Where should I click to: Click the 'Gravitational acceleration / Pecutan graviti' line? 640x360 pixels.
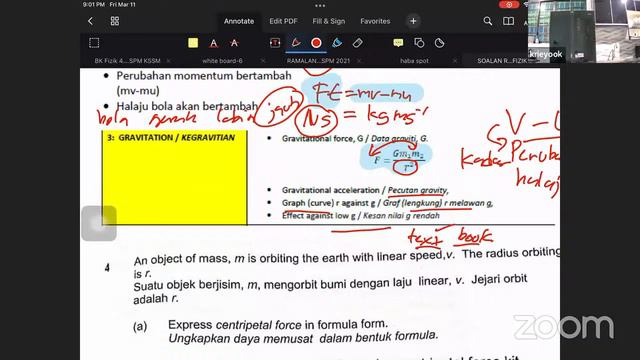365,190
